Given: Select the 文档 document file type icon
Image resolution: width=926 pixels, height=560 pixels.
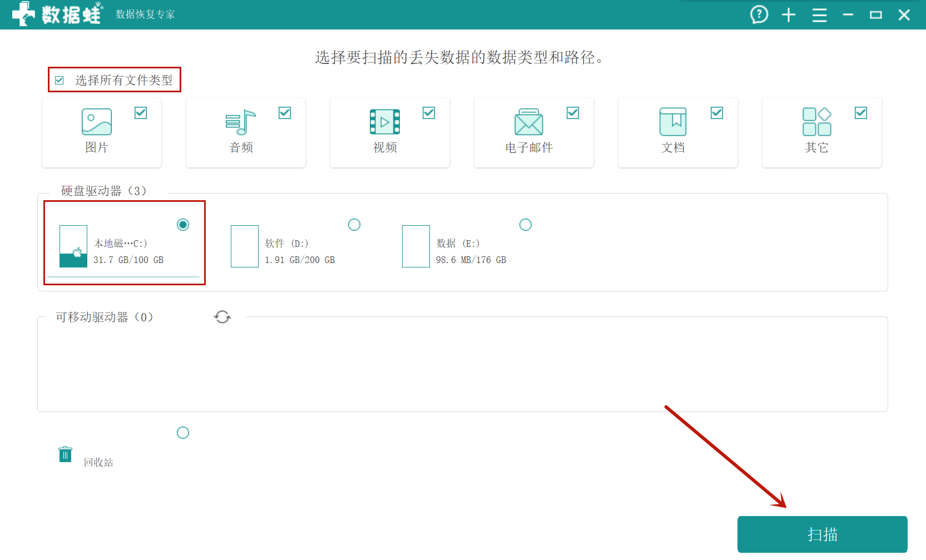Looking at the screenshot, I should tap(673, 121).
